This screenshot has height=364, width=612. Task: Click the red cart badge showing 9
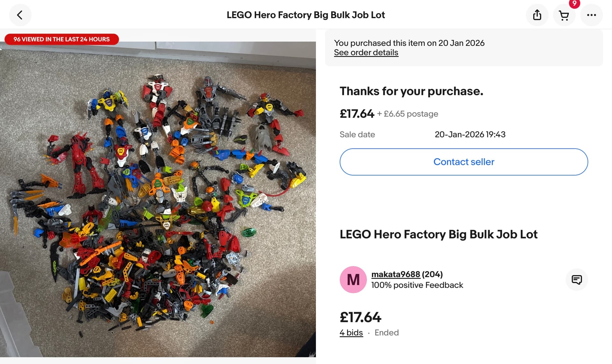(574, 4)
